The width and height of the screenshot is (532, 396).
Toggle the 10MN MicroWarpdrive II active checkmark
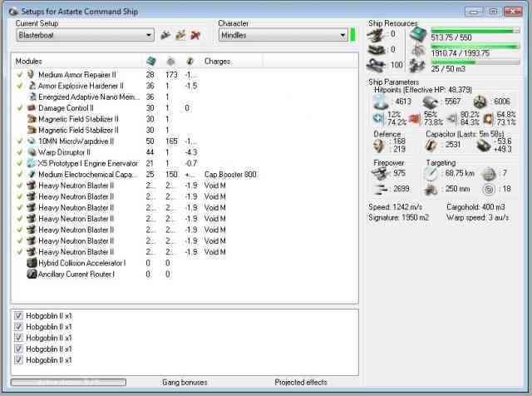click(20, 141)
